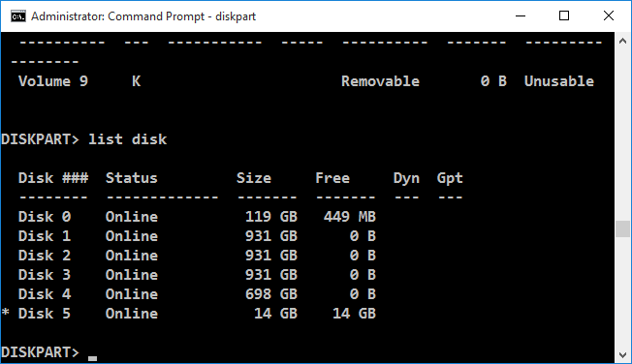Click the scrollbar track above the thumb
Viewport: 632px width, 364px height.
(x=622, y=135)
